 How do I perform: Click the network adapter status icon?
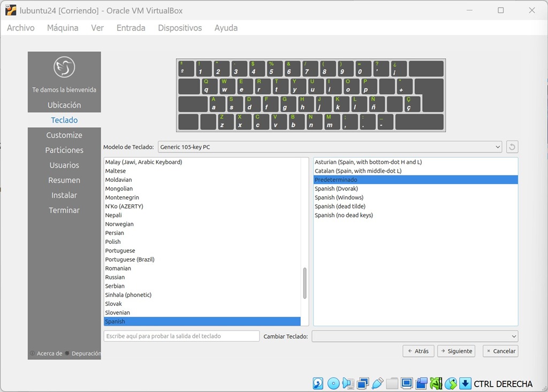(x=363, y=383)
